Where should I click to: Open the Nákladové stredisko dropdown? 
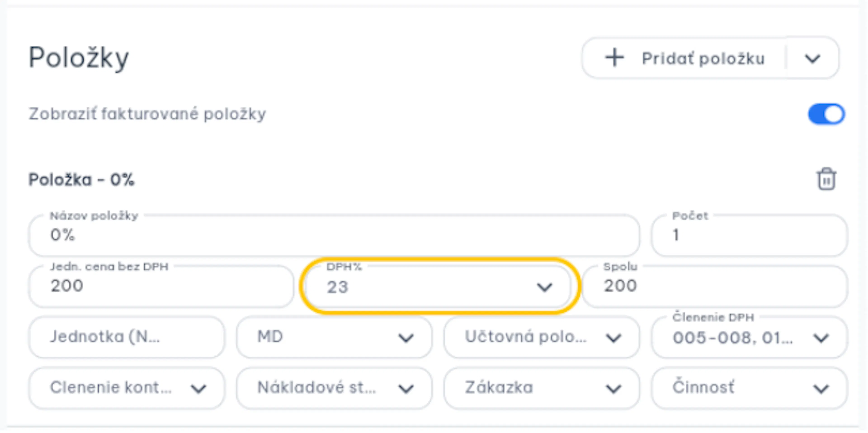pyautogui.click(x=334, y=388)
